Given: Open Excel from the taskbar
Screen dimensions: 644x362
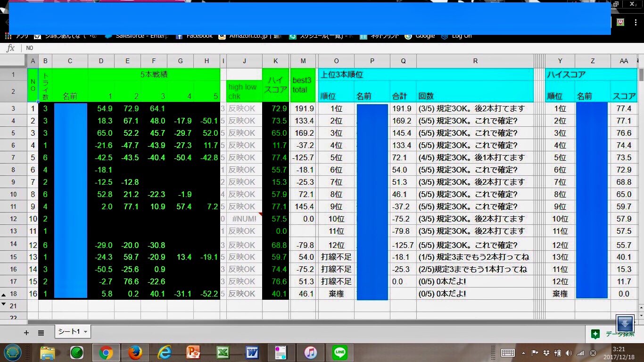Looking at the screenshot, I should (x=223, y=352).
